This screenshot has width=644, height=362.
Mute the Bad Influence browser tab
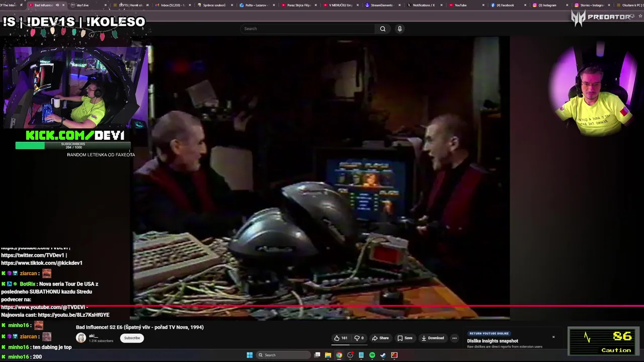click(x=57, y=5)
